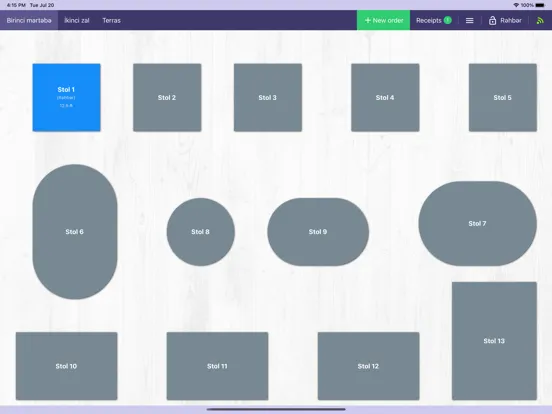
Task: Tap the Rəhbər user label
Action: 511,20
